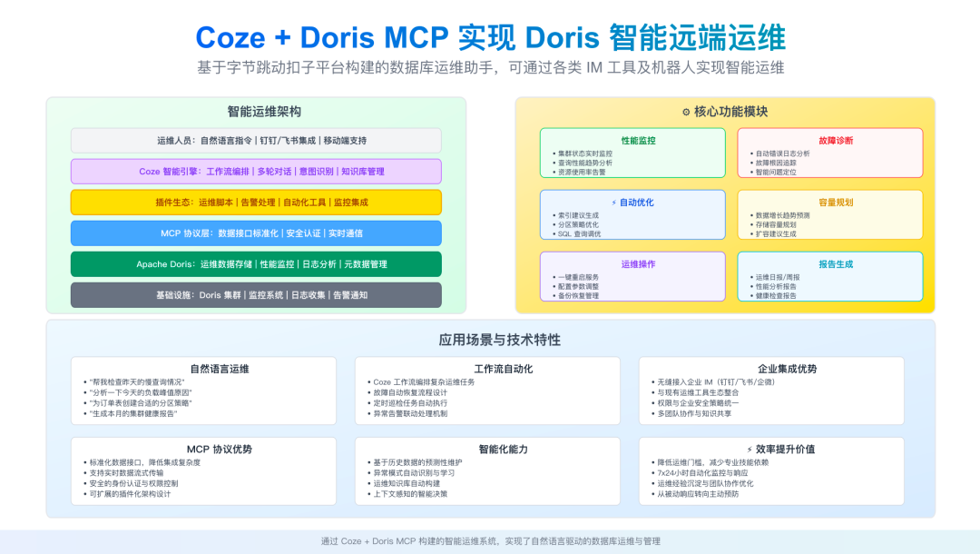Click the bullet 一键重启服务

click(578, 277)
